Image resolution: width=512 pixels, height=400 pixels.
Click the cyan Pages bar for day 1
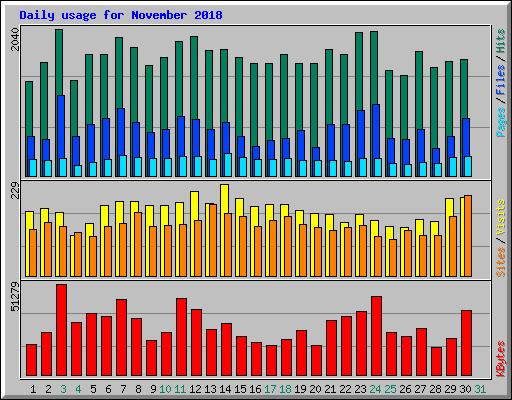coord(33,168)
